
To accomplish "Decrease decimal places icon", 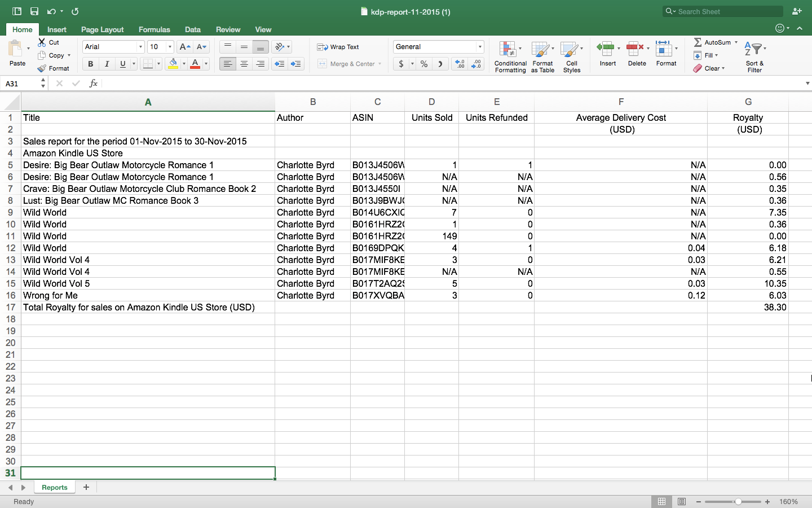I will tap(476, 64).
